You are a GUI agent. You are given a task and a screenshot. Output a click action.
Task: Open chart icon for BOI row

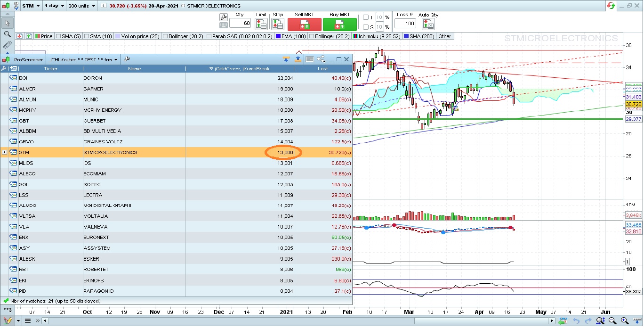[13, 78]
